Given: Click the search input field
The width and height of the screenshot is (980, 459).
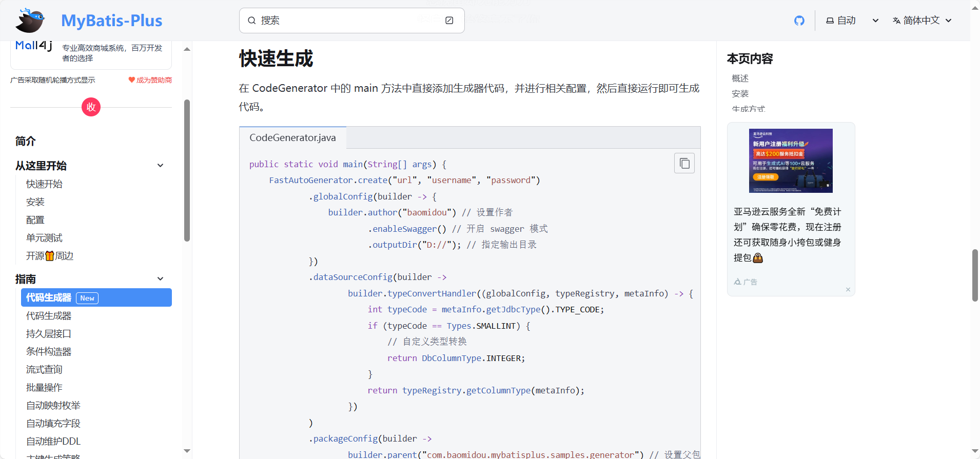Looking at the screenshot, I should click(x=352, y=21).
